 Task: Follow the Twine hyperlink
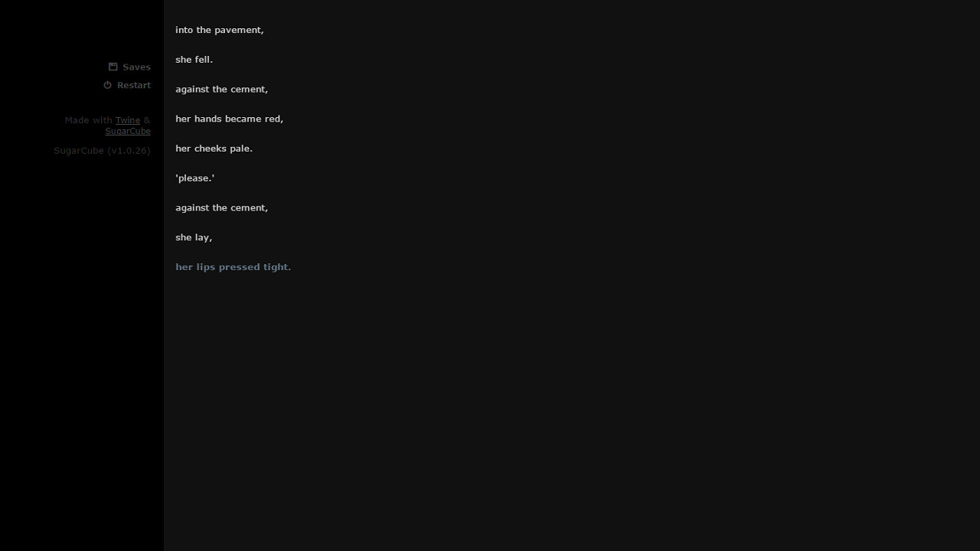[x=128, y=120]
